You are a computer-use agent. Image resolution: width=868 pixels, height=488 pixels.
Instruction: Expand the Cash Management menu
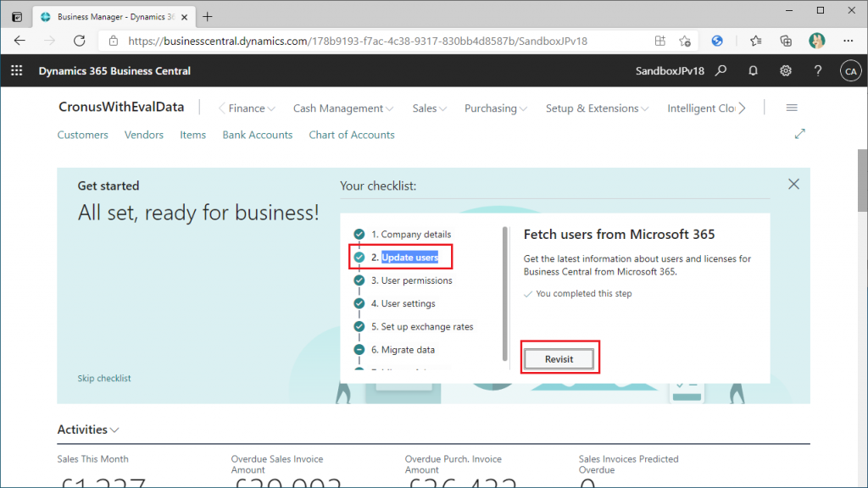click(x=343, y=108)
